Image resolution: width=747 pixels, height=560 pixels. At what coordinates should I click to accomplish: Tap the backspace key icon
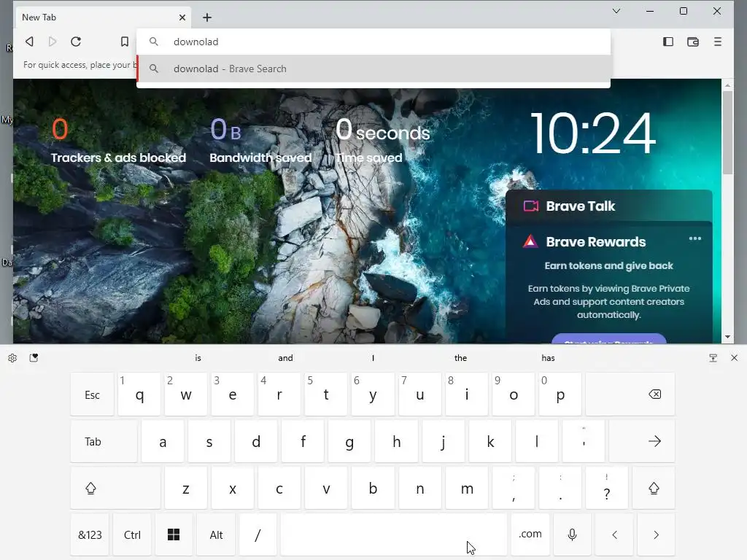pyautogui.click(x=630, y=394)
